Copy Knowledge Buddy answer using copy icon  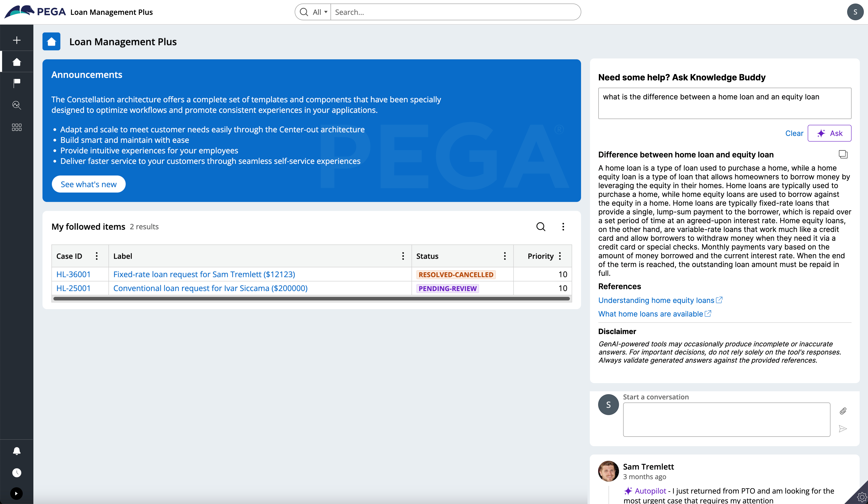pos(843,154)
